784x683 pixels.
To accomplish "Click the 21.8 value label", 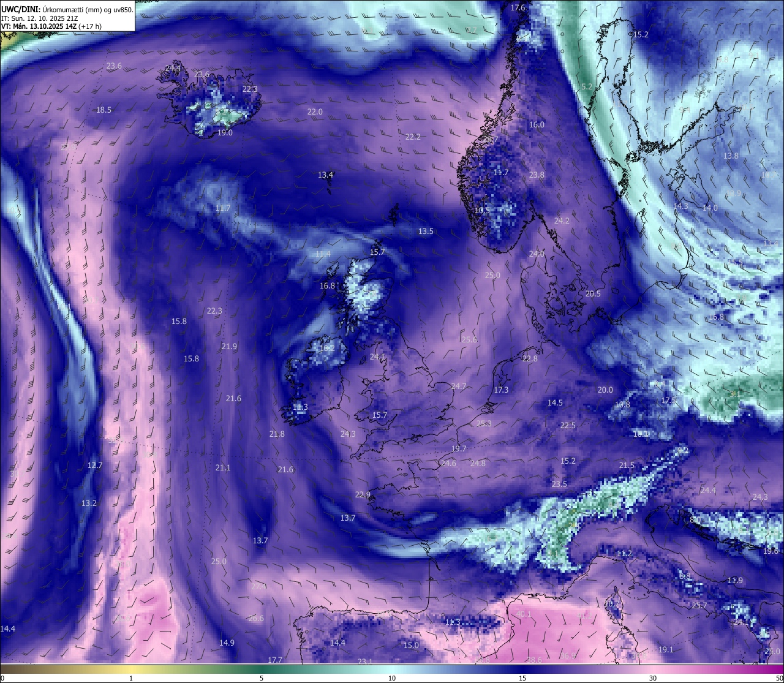I will pyautogui.click(x=277, y=434).
